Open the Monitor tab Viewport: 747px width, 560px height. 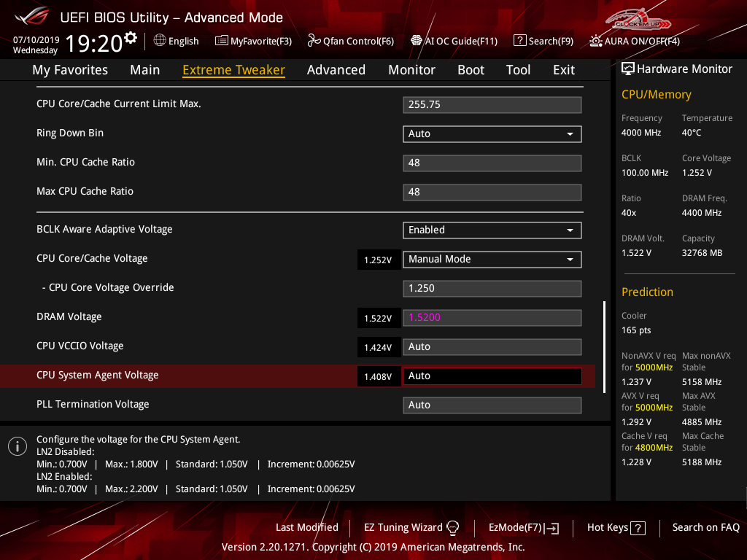pos(411,70)
